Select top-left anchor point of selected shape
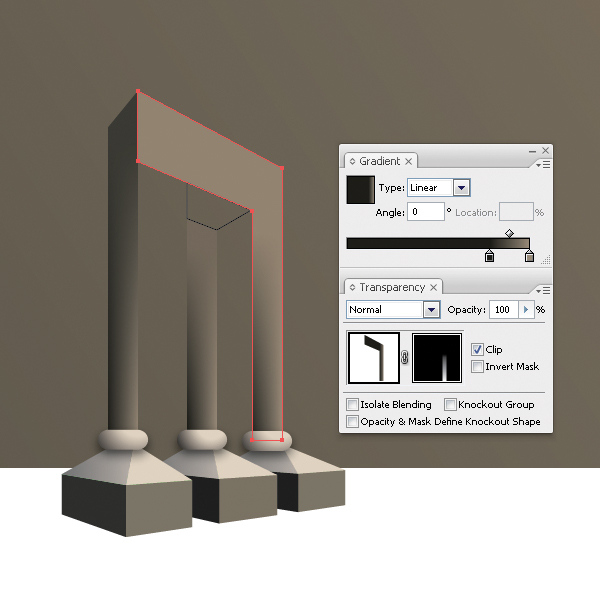Screen dimensions: 600x600 (x=138, y=91)
